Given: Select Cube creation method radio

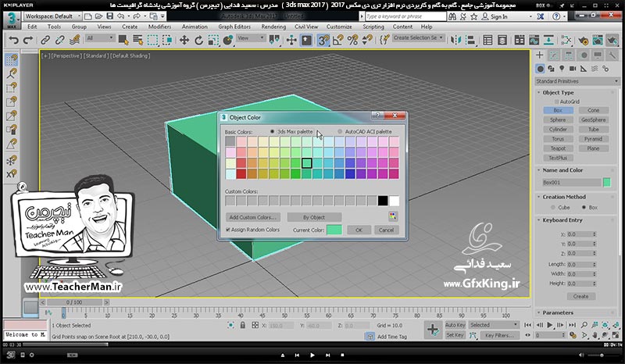Looking at the screenshot, I should (553, 207).
